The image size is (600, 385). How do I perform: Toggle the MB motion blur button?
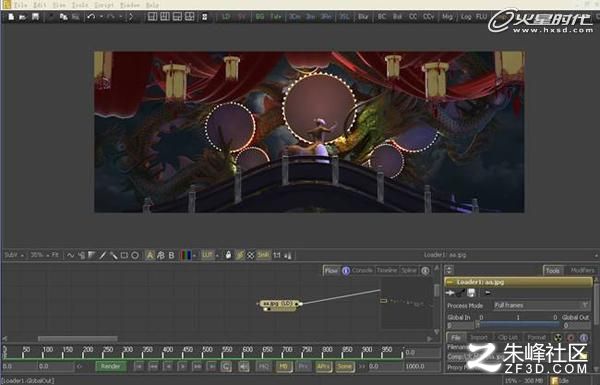284,367
